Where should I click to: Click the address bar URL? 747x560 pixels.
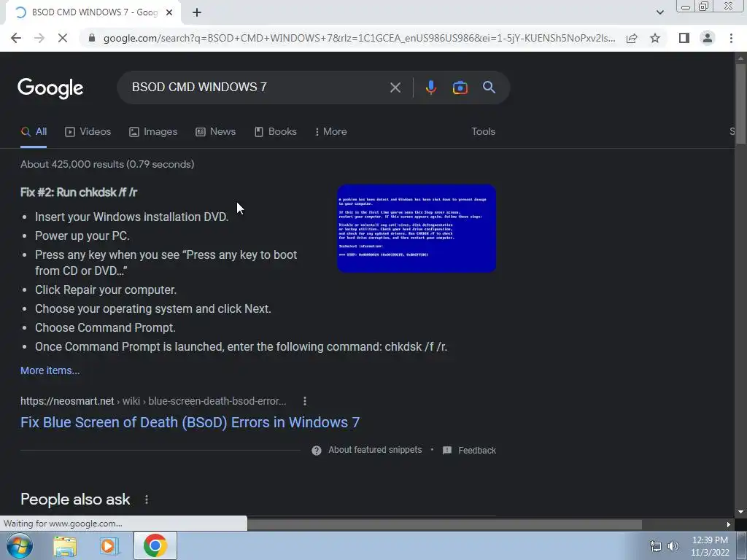(359, 38)
